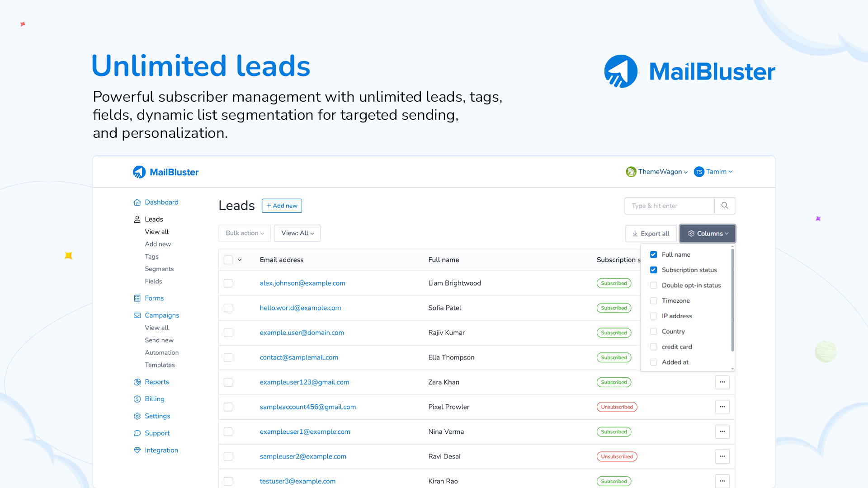The image size is (868, 488).
Task: Click the TS user avatar
Action: pyautogui.click(x=699, y=172)
